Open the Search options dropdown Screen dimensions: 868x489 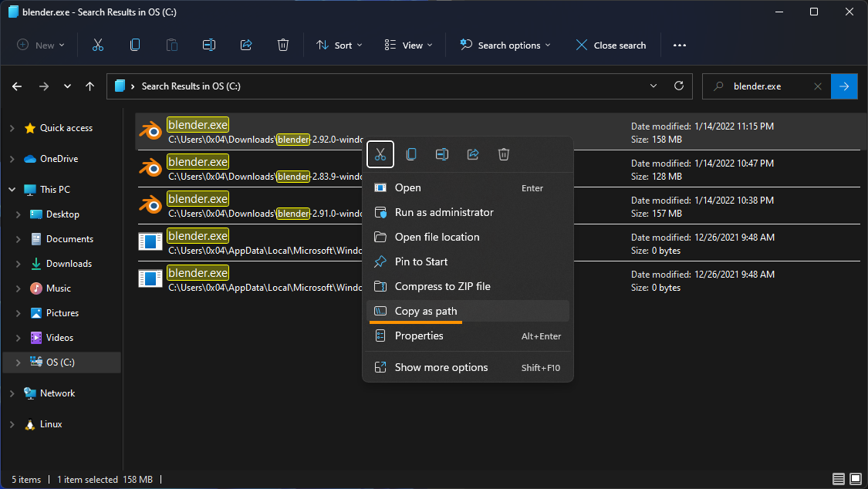point(506,46)
